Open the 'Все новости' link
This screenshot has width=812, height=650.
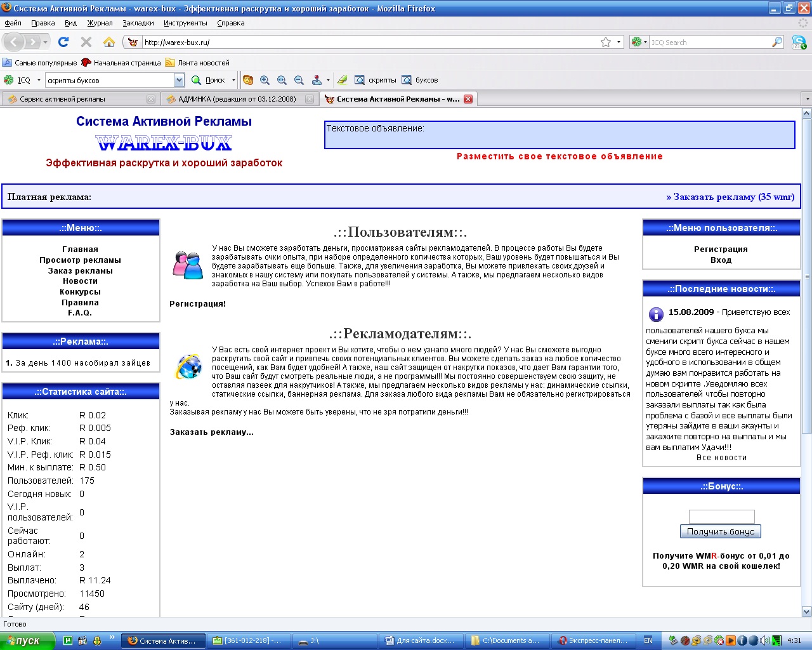coord(721,457)
